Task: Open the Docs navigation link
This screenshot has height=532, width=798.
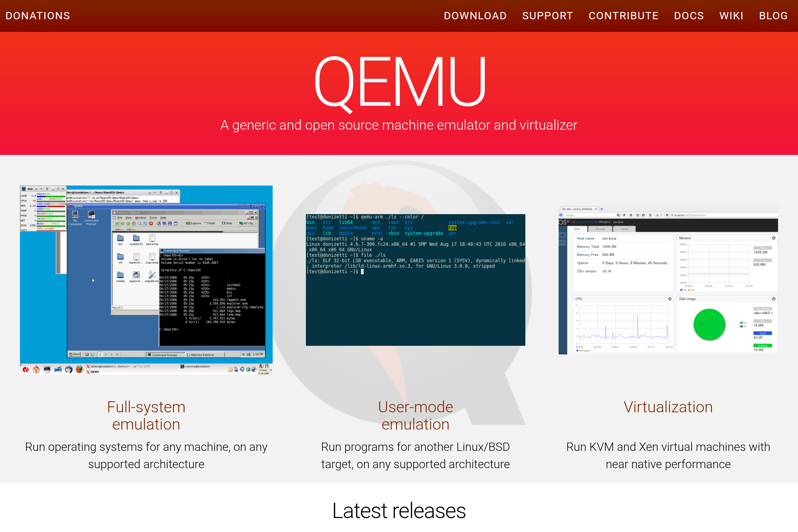Action: coord(689,16)
